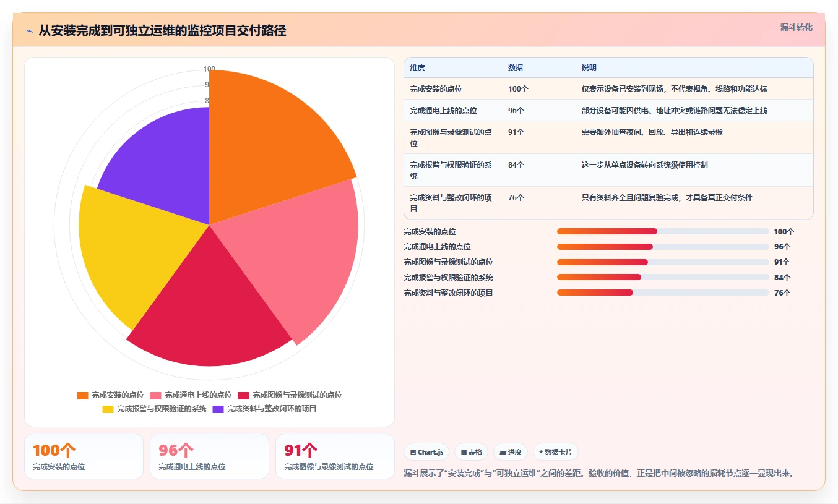Click the 完成报警与权限验证的系统 label in the progress list

(x=449, y=278)
